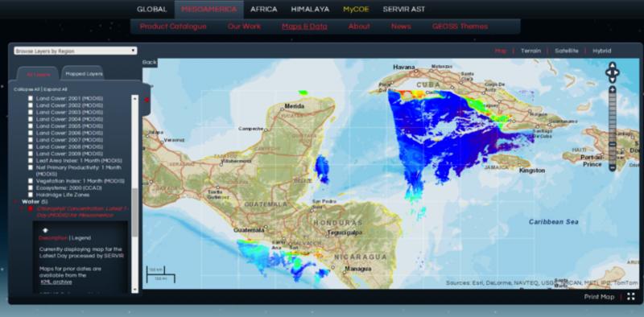Enable the Land Cover: 2002 (MODIS) layer

[31, 105]
